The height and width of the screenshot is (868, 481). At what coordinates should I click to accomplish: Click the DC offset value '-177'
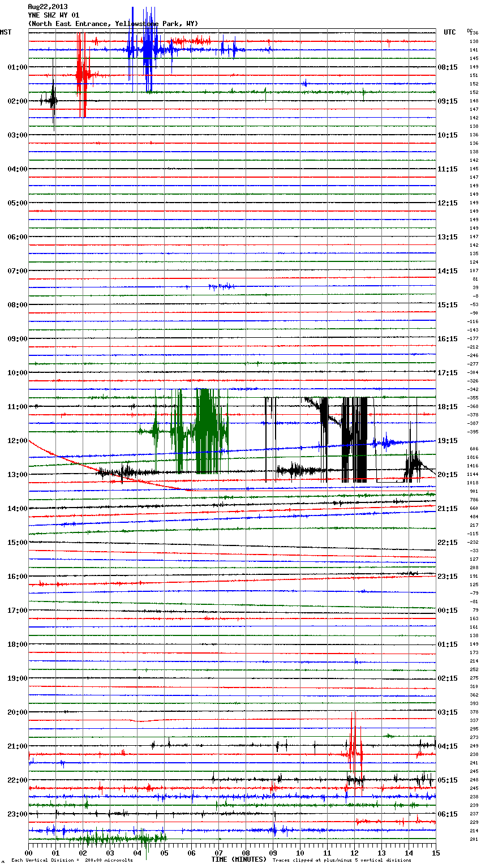click(473, 338)
